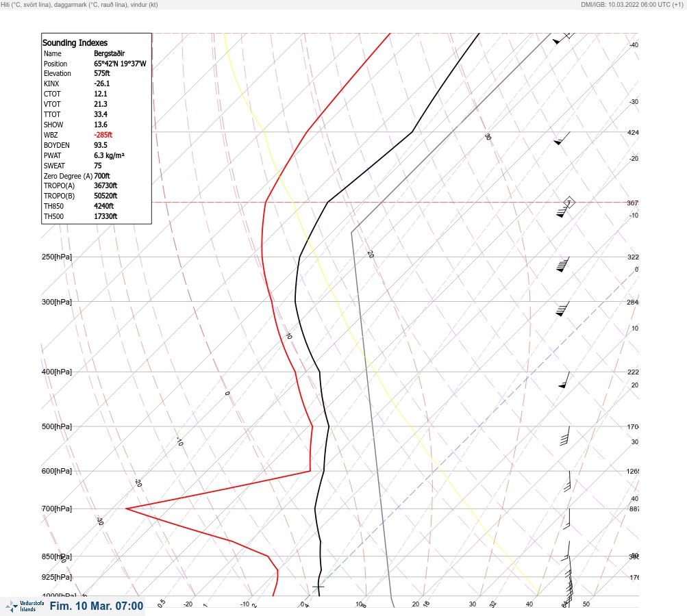Select station name 'Bergstaðir'
This screenshot has height=616, width=687.
(x=109, y=53)
